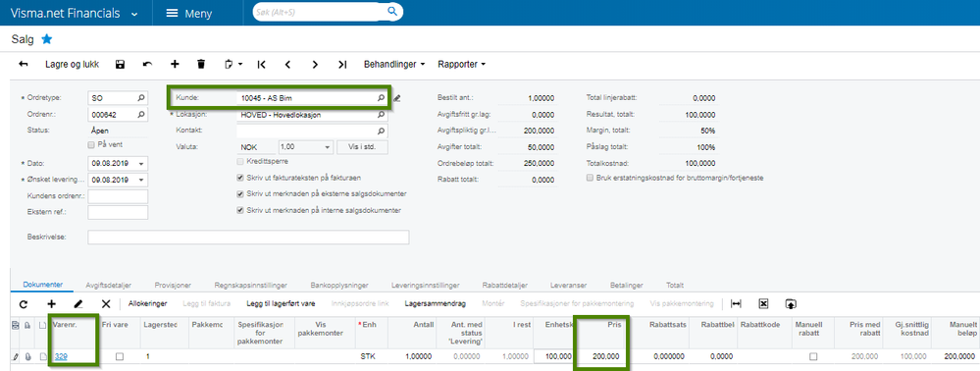Click the Allokeringer button

click(x=147, y=303)
